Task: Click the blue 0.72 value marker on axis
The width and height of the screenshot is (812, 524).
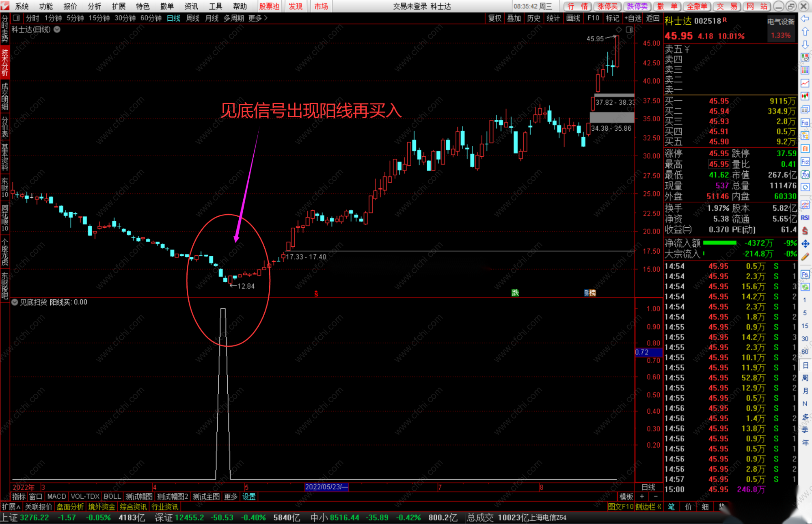Action: click(648, 352)
